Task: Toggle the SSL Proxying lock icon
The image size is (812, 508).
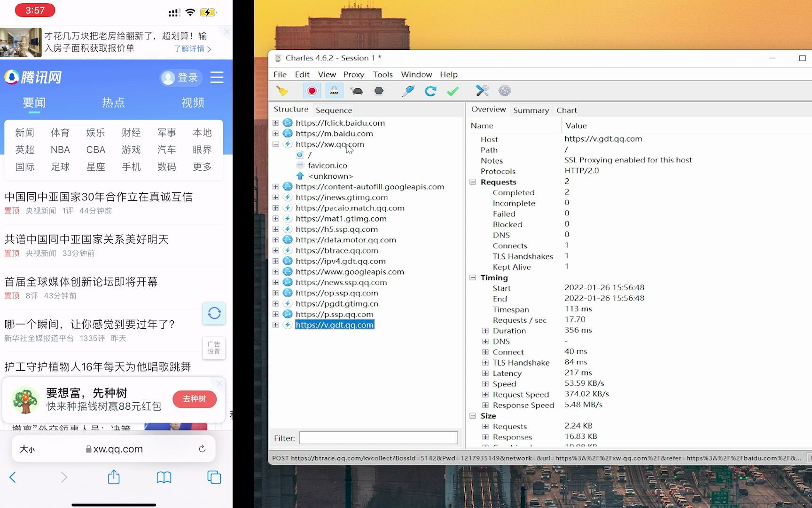Action: point(334,91)
